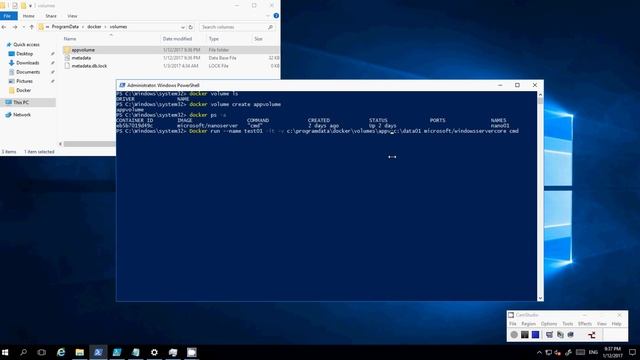Image resolution: width=640 pixels, height=360 pixels.
Task: Open Pictures in navigation pane
Action: (x=24, y=81)
